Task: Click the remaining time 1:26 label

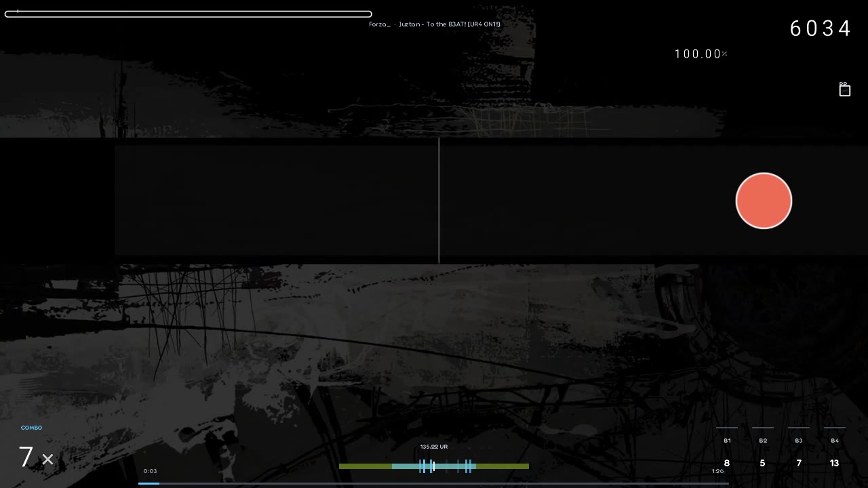Action: pyautogui.click(x=717, y=471)
